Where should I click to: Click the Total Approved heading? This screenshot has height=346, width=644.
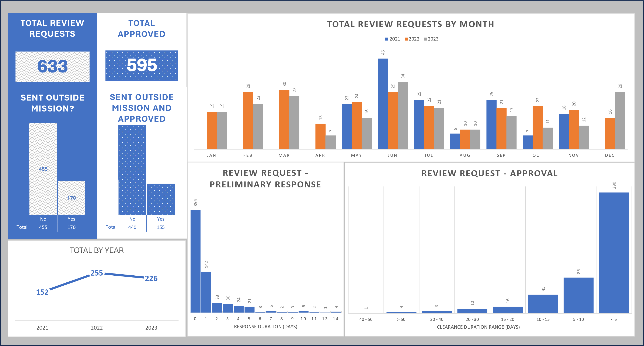coord(142,28)
